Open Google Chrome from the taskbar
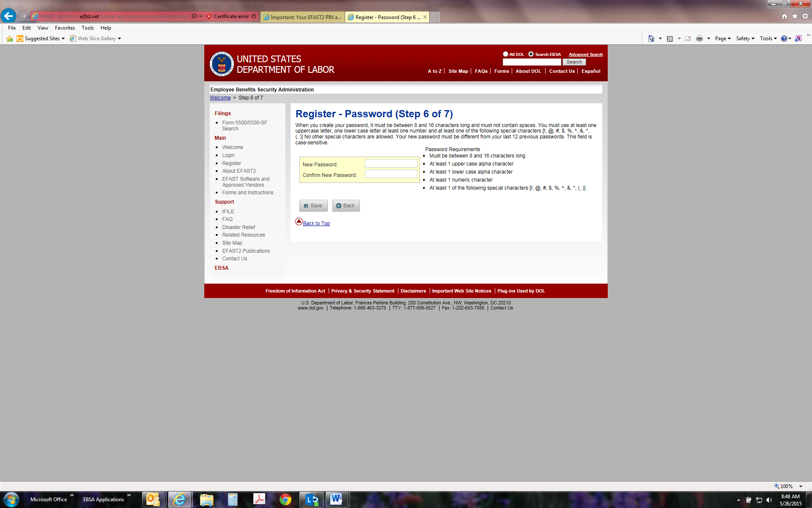 click(x=285, y=500)
